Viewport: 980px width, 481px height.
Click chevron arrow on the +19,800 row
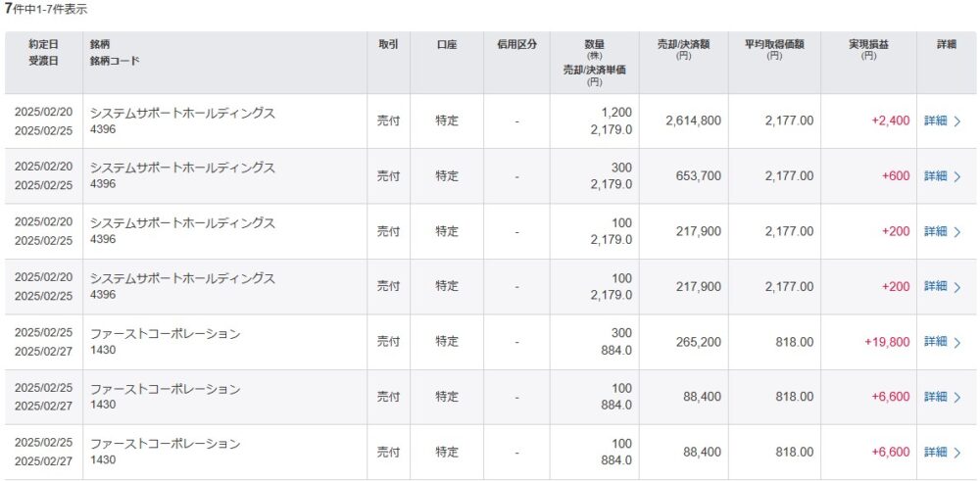(x=956, y=342)
